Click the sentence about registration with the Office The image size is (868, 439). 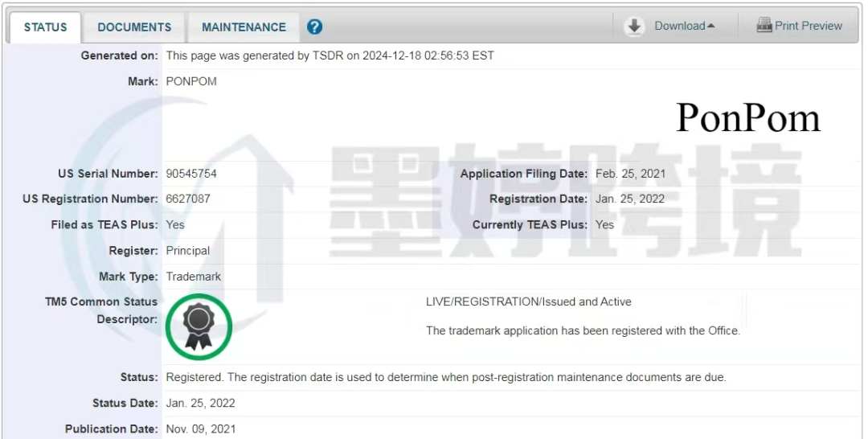[x=583, y=330]
